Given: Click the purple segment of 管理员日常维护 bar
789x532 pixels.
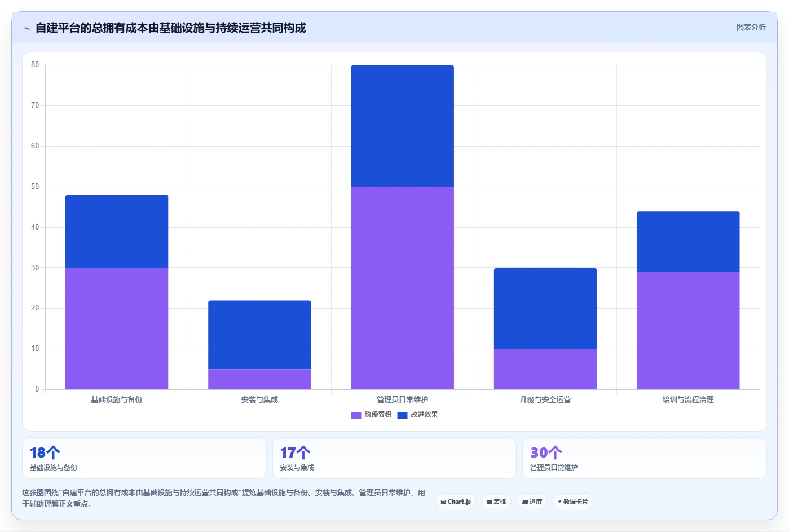Looking at the screenshot, I should pos(402,288).
